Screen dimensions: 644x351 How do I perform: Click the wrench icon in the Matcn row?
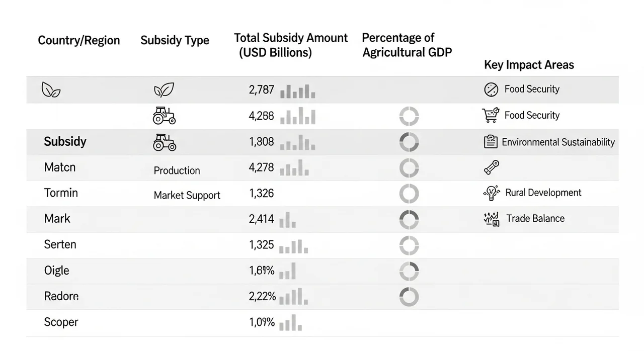[491, 167]
